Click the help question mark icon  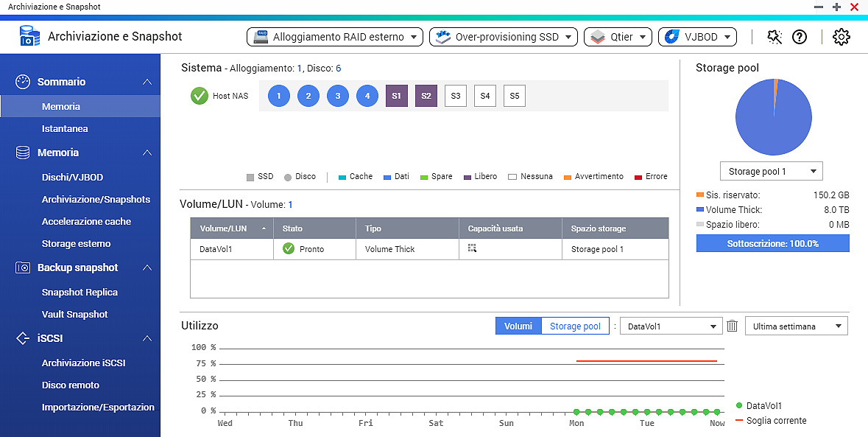800,37
